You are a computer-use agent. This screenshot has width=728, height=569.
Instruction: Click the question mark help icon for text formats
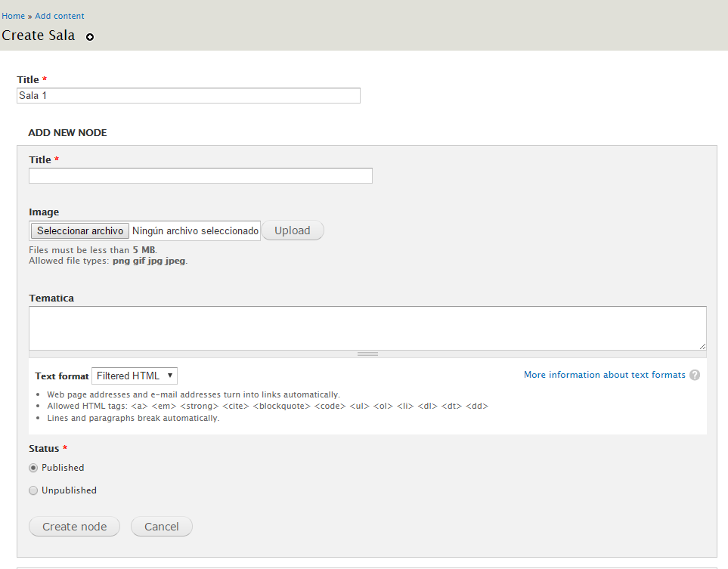(694, 375)
